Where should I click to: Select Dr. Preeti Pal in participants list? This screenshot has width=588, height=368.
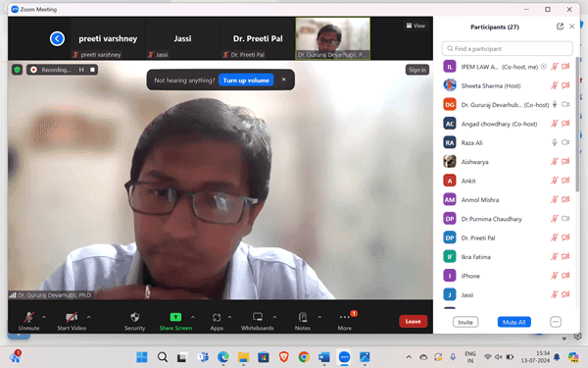pos(508,237)
